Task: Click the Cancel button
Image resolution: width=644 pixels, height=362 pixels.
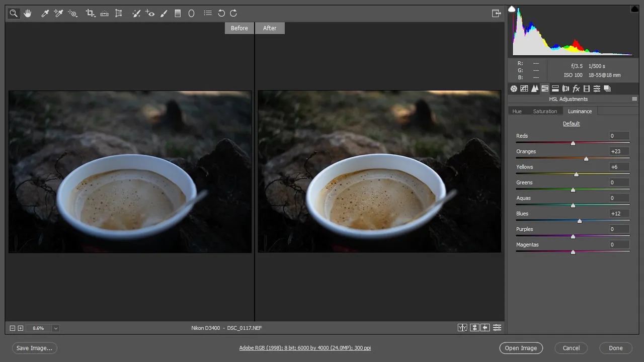Action: pyautogui.click(x=571, y=348)
